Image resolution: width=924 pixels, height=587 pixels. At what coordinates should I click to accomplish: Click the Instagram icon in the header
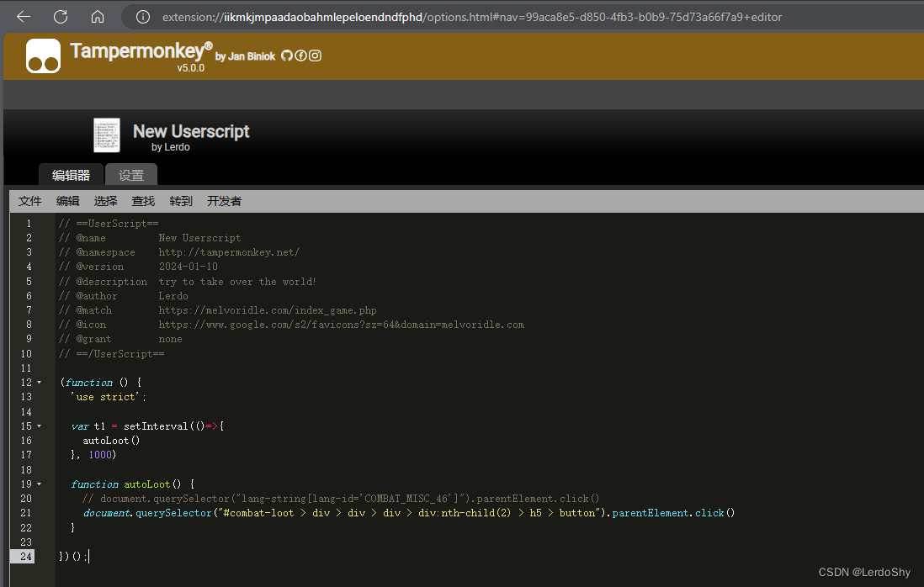(x=314, y=56)
